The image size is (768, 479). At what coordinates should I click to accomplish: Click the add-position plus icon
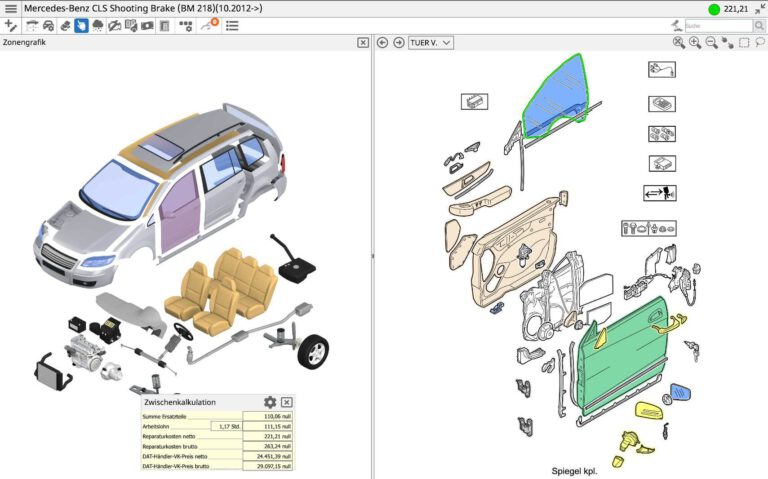11,25
